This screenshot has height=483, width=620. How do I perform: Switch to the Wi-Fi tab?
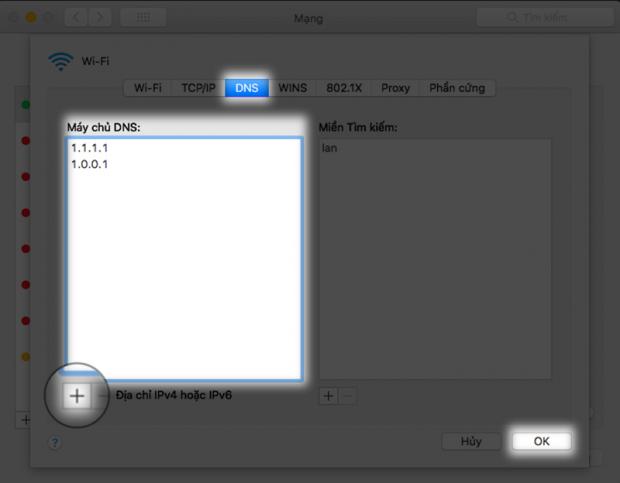[x=147, y=88]
